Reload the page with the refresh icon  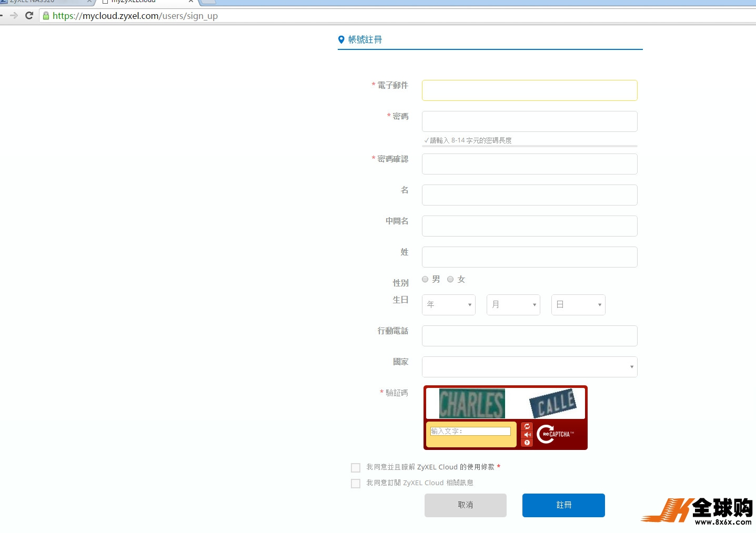coord(29,16)
